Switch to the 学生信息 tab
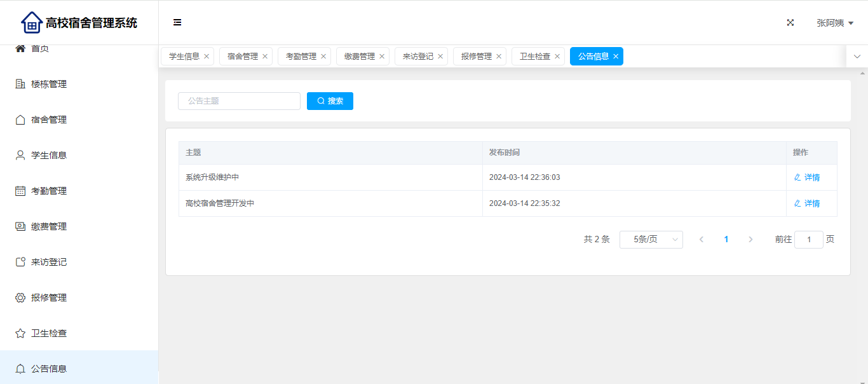This screenshot has height=384, width=868. coord(184,57)
